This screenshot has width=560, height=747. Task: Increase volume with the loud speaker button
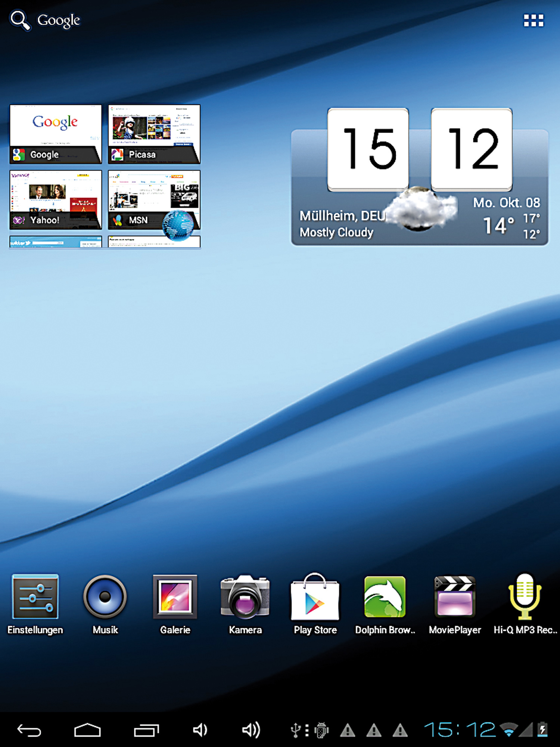(251, 730)
